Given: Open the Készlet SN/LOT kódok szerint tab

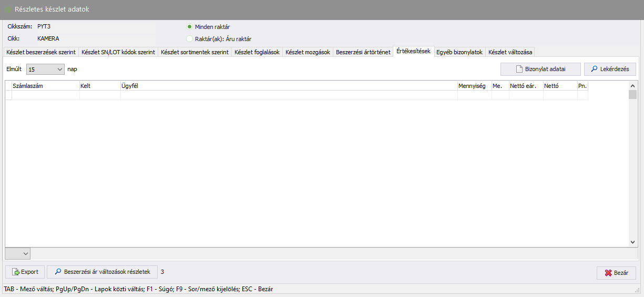Looking at the screenshot, I should tap(118, 52).
